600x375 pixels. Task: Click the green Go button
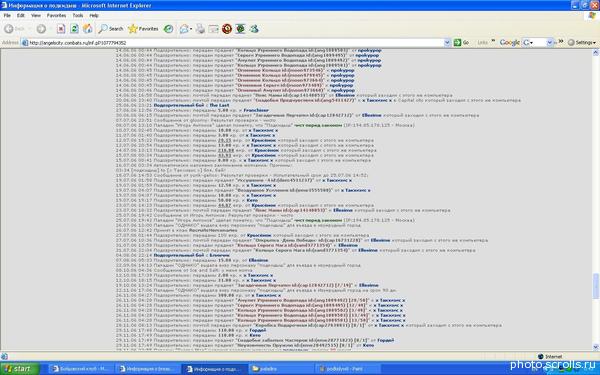tap(461, 42)
